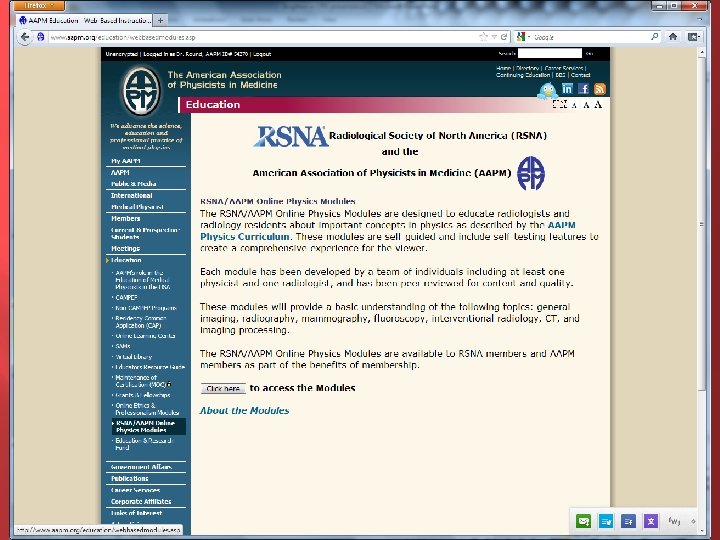
Task: Select the largest text size A
Action: (x=598, y=105)
